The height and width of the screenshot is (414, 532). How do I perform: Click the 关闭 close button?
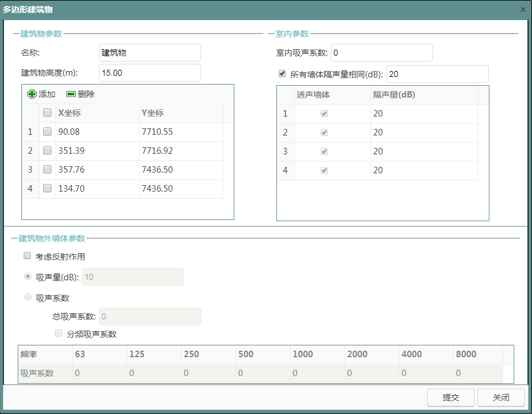501,397
